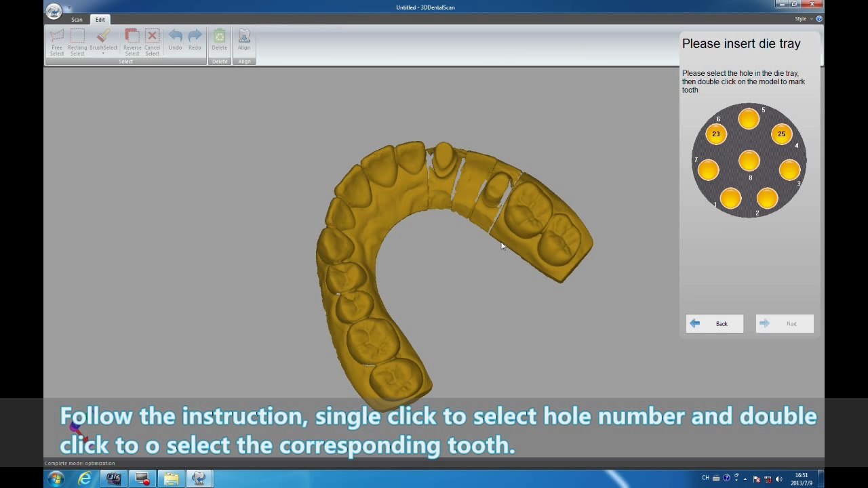Choose the Rectang Select tool
The height and width of the screenshot is (488, 868).
pyautogui.click(x=77, y=42)
